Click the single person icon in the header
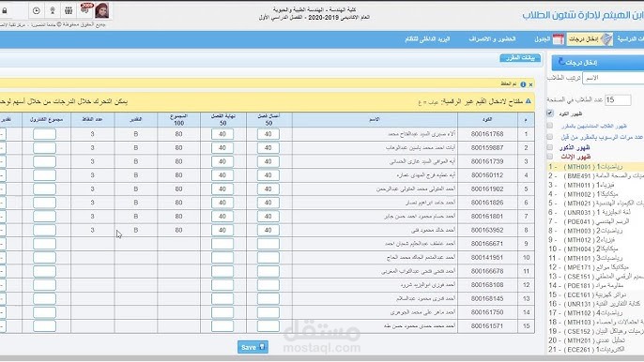The height and width of the screenshot is (362, 644). pyautogui.click(x=53, y=10)
